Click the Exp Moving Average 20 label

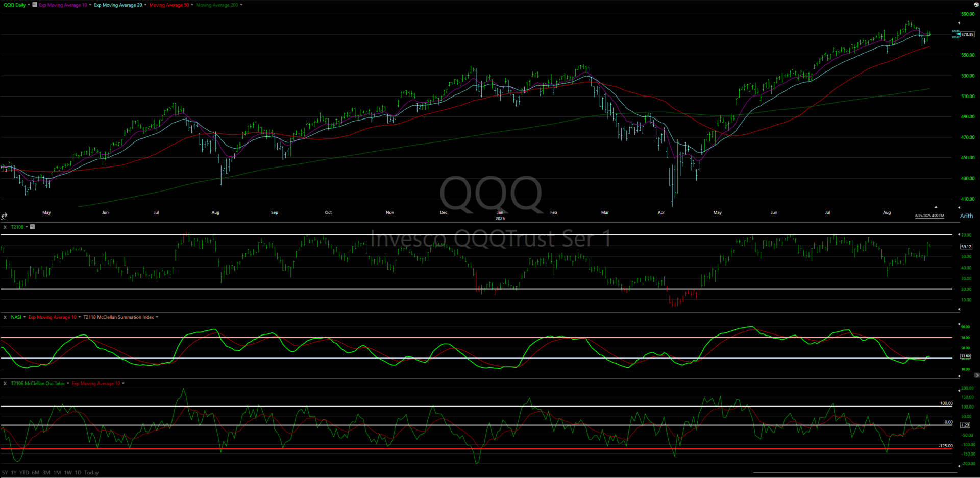click(118, 5)
